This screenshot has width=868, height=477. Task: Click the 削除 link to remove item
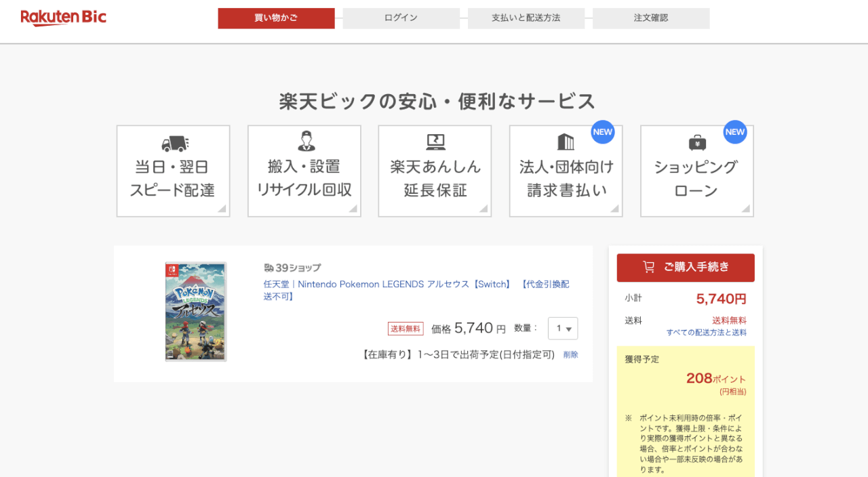[570, 354]
